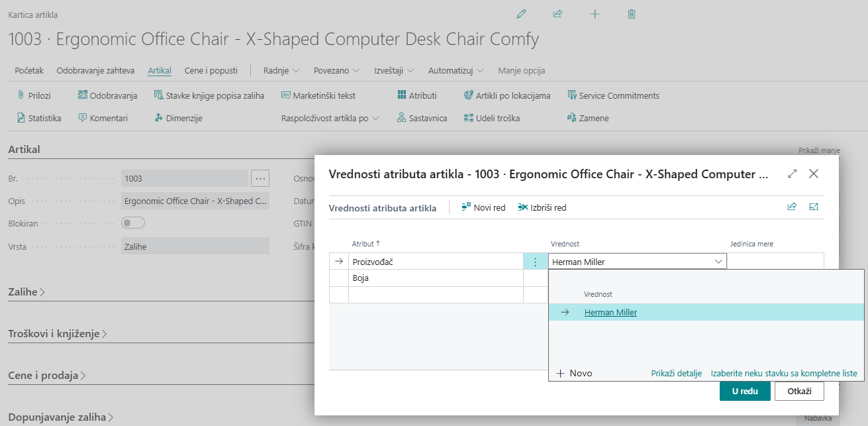
Task: Click Novi red in attribute dialog
Action: pos(483,207)
